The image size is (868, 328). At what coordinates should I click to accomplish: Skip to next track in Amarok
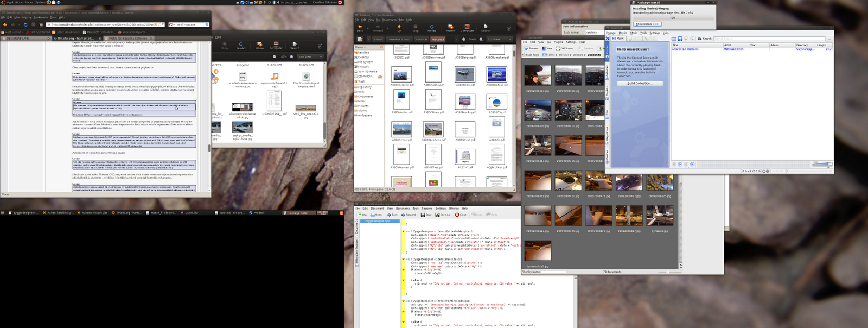click(x=692, y=164)
